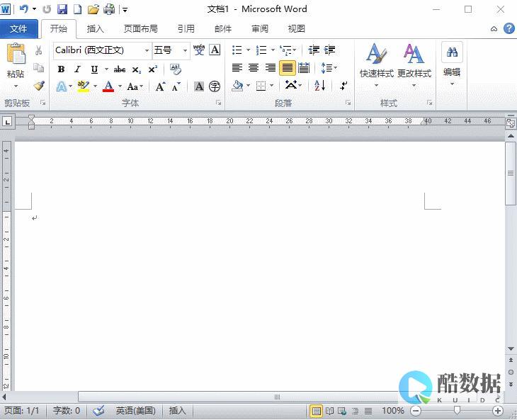Click the Cut scissors icon
This screenshot has height=420, width=517.
38,50
